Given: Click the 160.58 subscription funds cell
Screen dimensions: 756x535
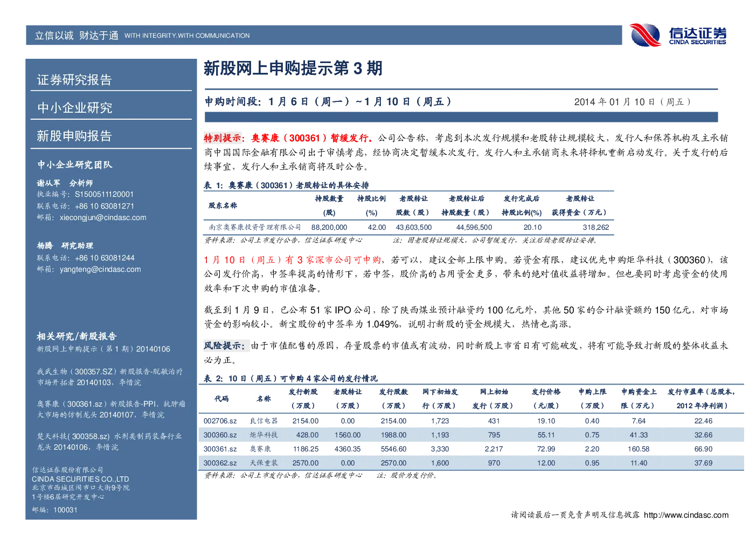Looking at the screenshot, I should [x=639, y=449].
